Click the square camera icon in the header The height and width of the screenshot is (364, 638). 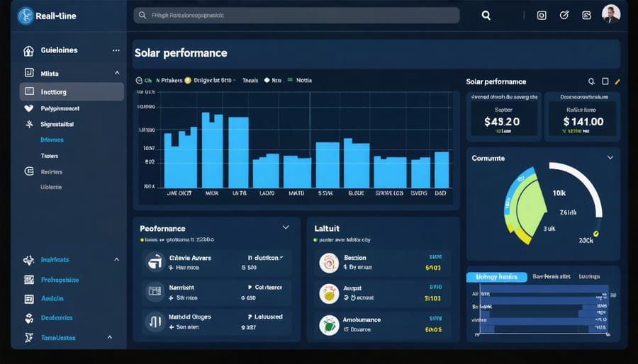tap(542, 15)
